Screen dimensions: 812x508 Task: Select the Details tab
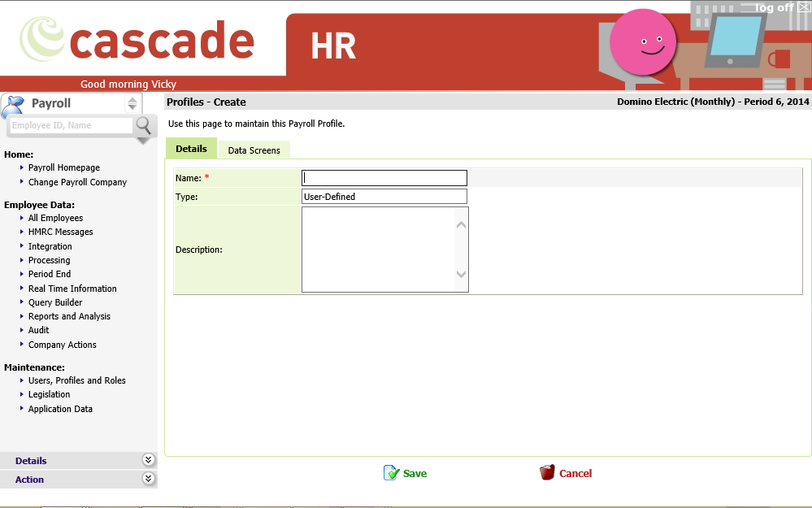tap(191, 149)
